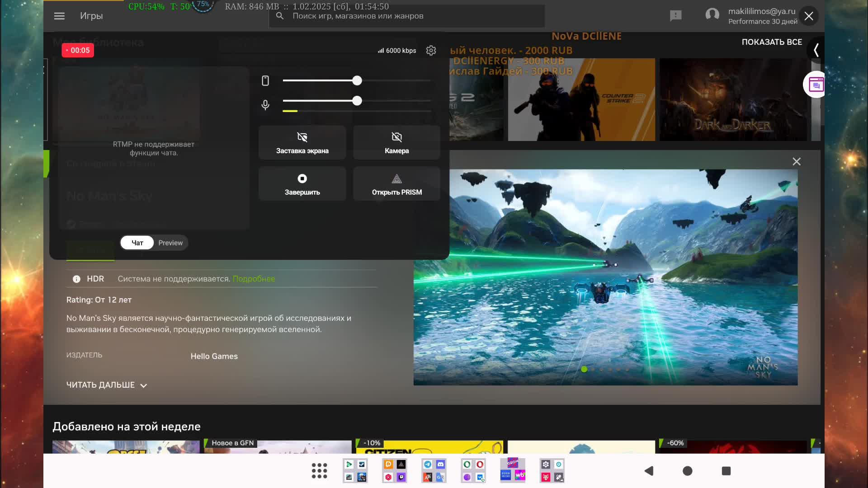Open the Counter-Strike 2 game card
Image resolution: width=868 pixels, height=488 pixels.
581,99
